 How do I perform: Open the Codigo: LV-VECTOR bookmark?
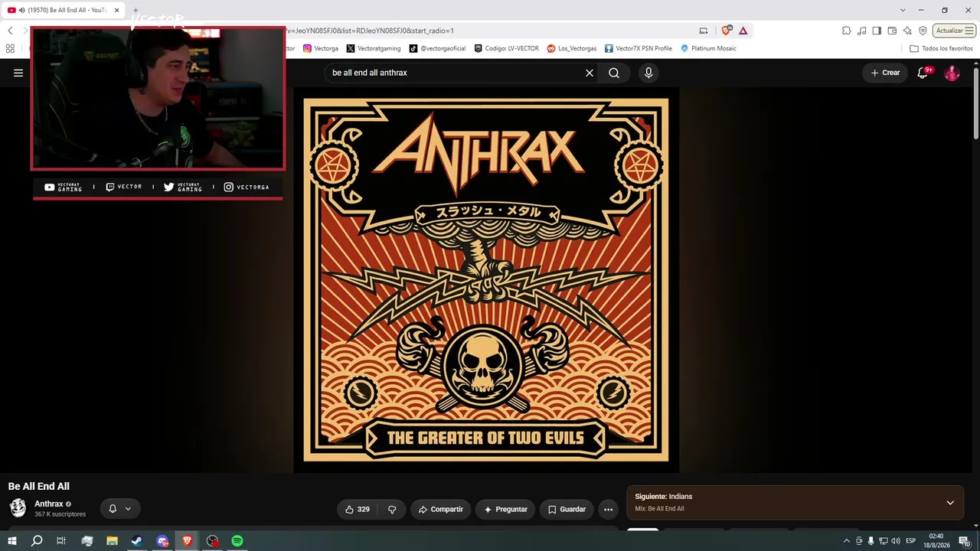[x=506, y=48]
